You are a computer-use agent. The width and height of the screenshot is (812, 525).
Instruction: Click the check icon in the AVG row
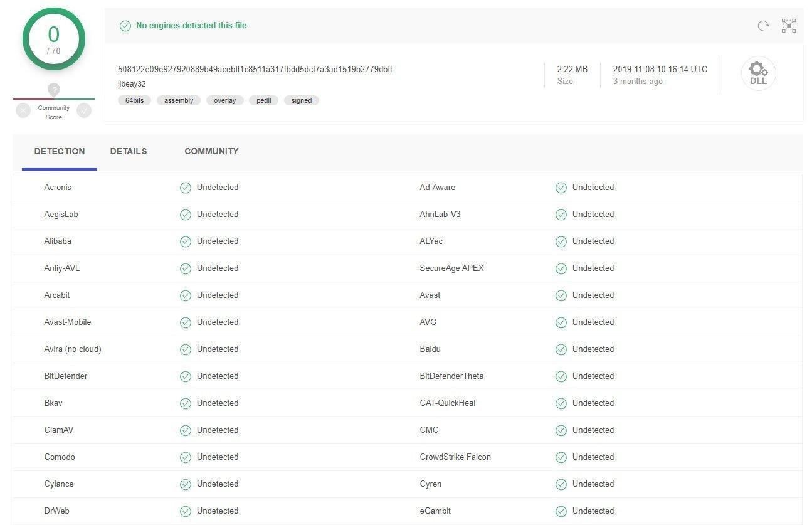coord(561,322)
